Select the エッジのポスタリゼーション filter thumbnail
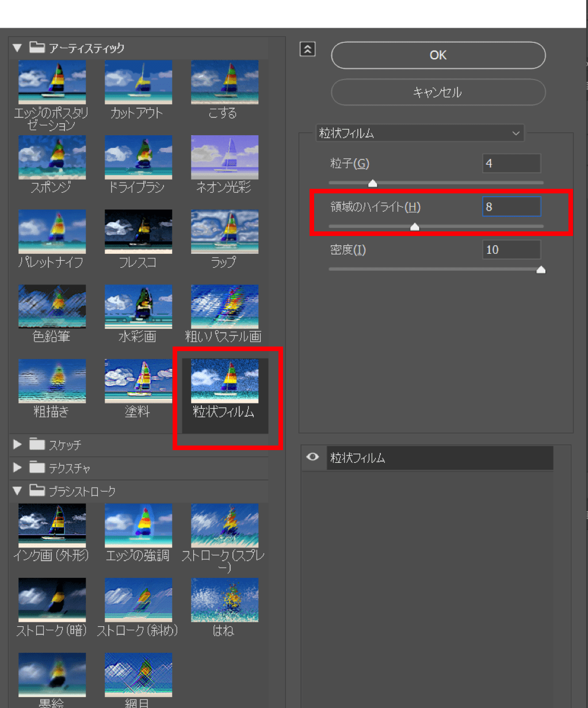This screenshot has height=708, width=588. tap(52, 82)
